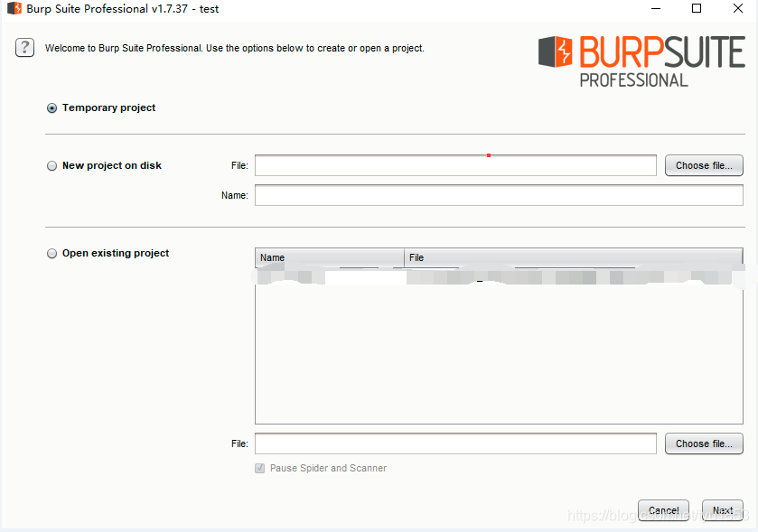Screen dimensions: 758x532
Task: Minimize the Burp Suite window
Action: tap(656, 9)
